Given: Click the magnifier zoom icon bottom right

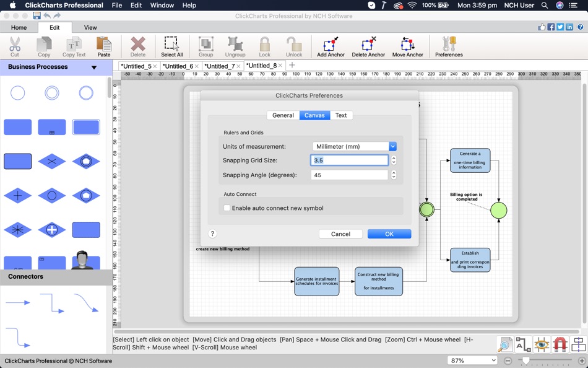Looking at the screenshot, I should click(504, 344).
